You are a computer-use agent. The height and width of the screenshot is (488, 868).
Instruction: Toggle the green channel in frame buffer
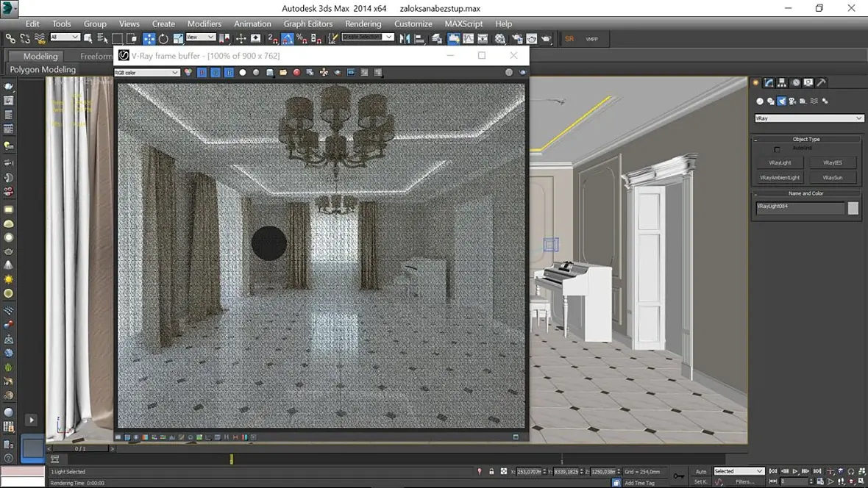coord(216,73)
